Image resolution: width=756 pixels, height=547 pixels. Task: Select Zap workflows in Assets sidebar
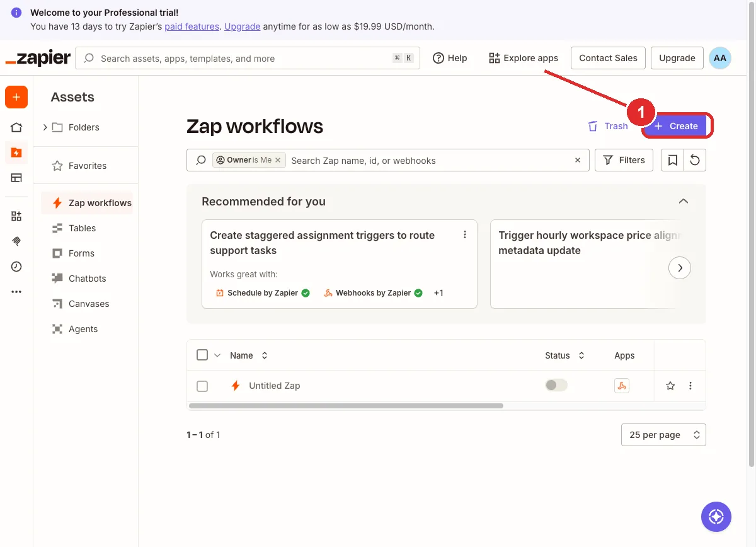87,203
